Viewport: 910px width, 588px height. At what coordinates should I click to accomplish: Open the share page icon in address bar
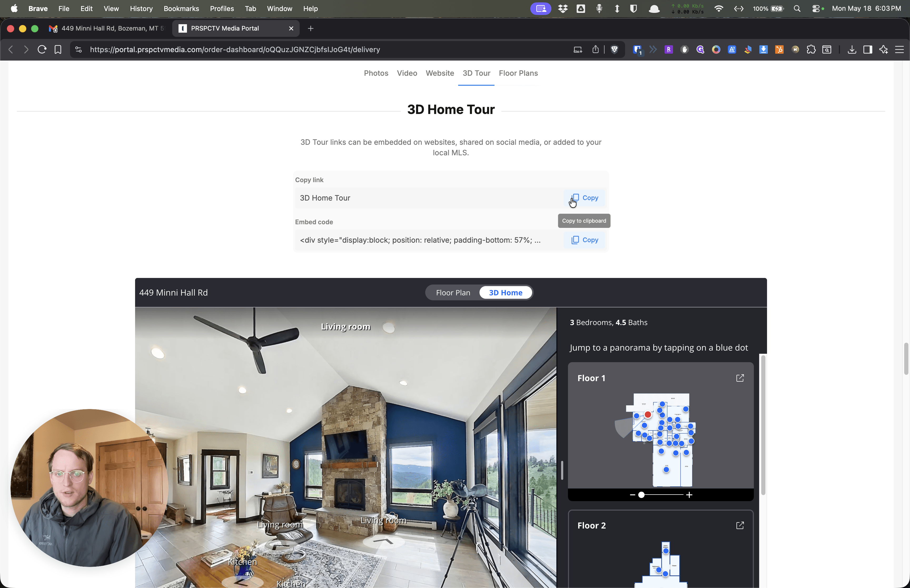595,49
